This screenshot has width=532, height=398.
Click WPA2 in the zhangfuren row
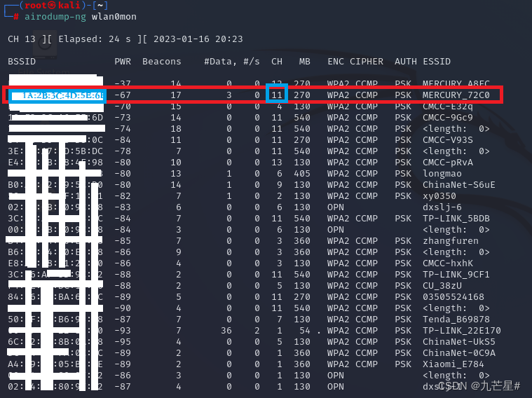(338, 240)
